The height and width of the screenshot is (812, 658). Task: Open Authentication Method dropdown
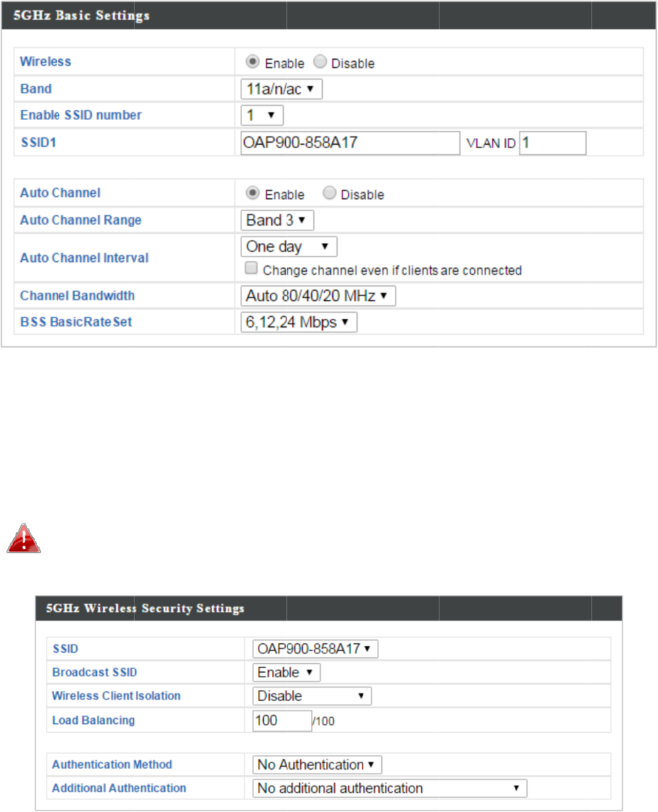coord(317,765)
